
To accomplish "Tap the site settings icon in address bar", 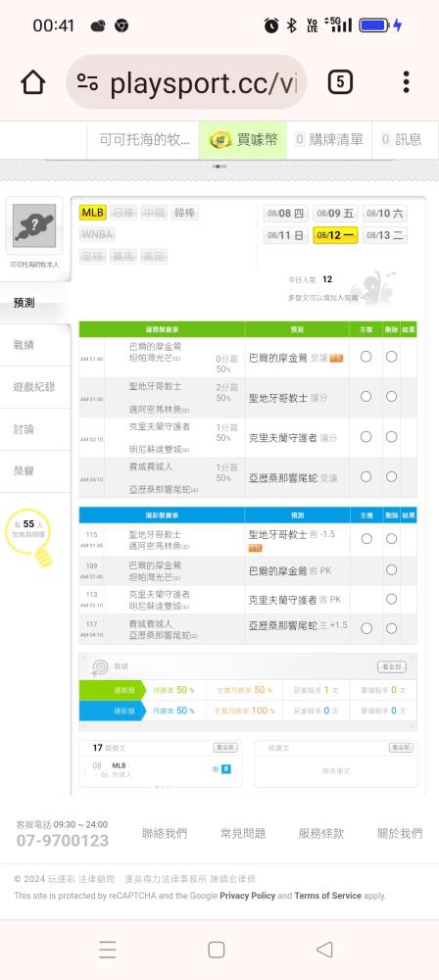I will click(x=87, y=82).
